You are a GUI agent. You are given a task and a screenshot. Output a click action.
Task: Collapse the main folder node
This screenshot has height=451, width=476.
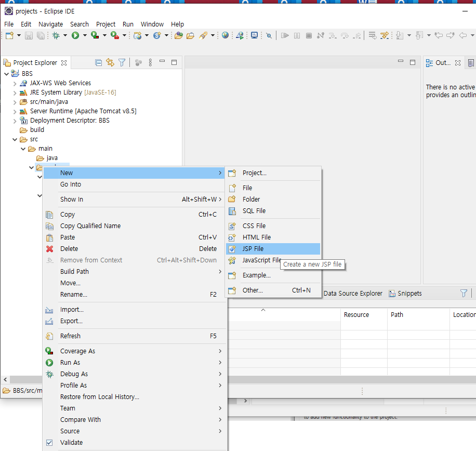[x=23, y=149]
